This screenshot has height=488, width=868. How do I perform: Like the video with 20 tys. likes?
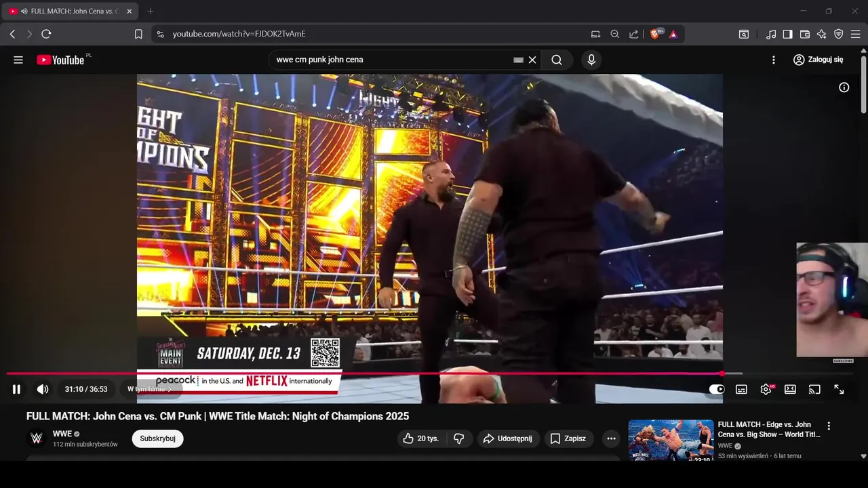click(x=420, y=439)
